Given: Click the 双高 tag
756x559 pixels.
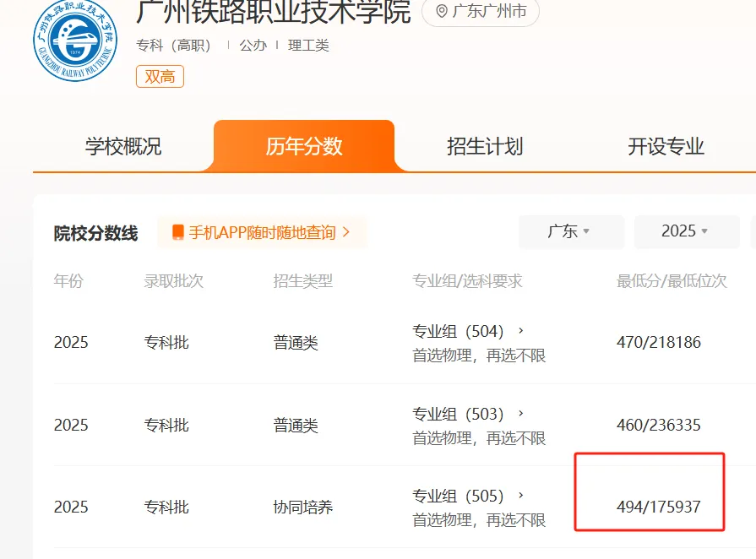Looking at the screenshot, I should pos(160,77).
